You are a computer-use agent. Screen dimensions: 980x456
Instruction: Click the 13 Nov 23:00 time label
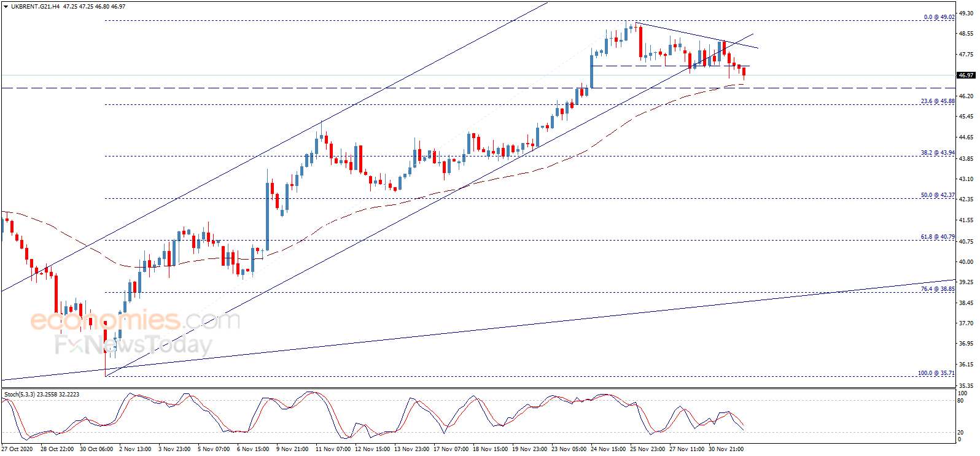(x=411, y=449)
